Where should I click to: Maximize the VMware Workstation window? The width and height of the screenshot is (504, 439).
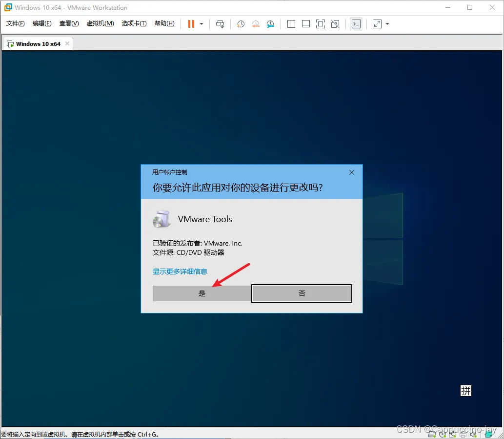coord(470,7)
